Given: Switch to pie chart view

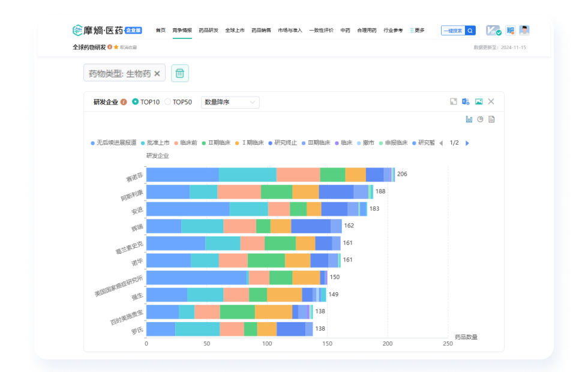Looking at the screenshot, I should click(481, 119).
